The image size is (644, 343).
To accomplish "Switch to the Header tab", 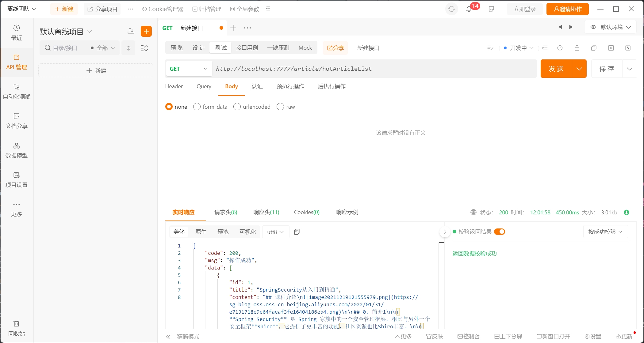I will [x=174, y=86].
